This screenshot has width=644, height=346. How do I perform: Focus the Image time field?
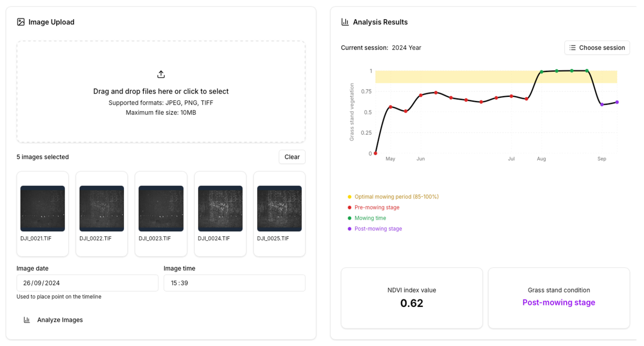[x=234, y=283]
